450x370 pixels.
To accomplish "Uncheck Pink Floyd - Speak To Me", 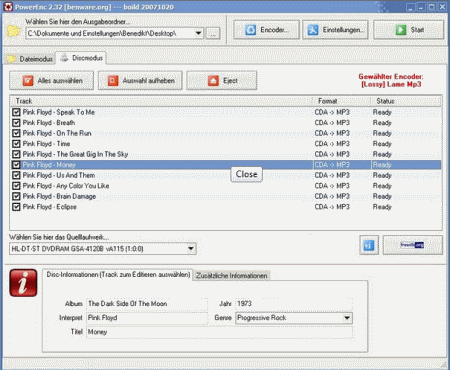I will tap(16, 112).
